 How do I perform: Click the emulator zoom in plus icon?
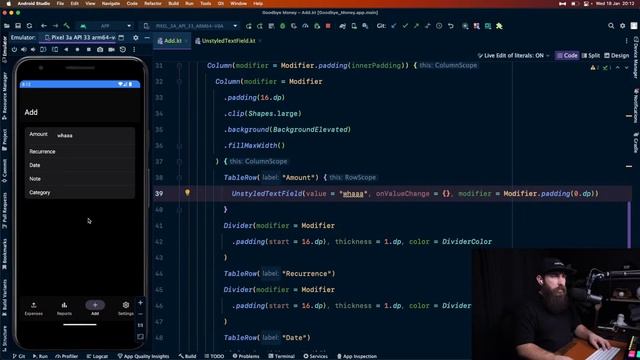click(140, 303)
